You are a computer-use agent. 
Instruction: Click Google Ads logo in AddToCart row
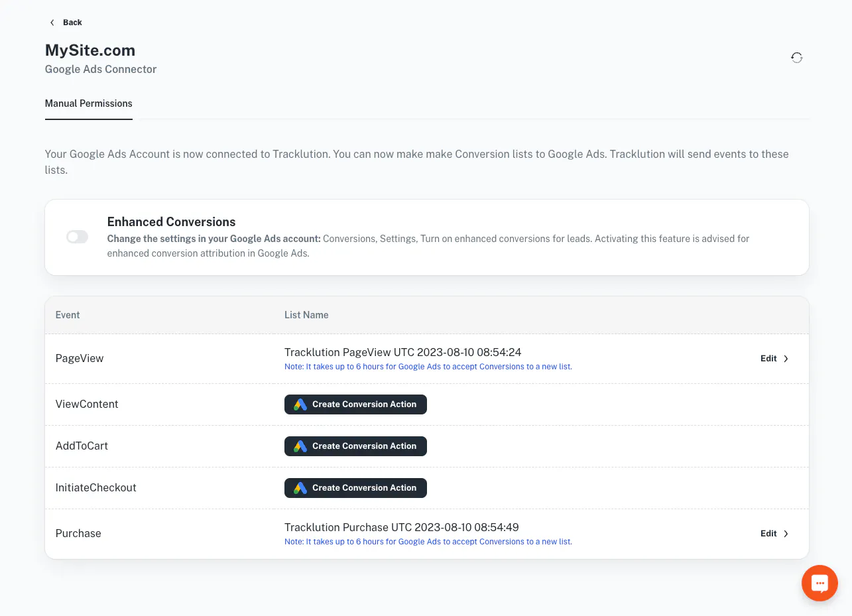pyautogui.click(x=300, y=446)
